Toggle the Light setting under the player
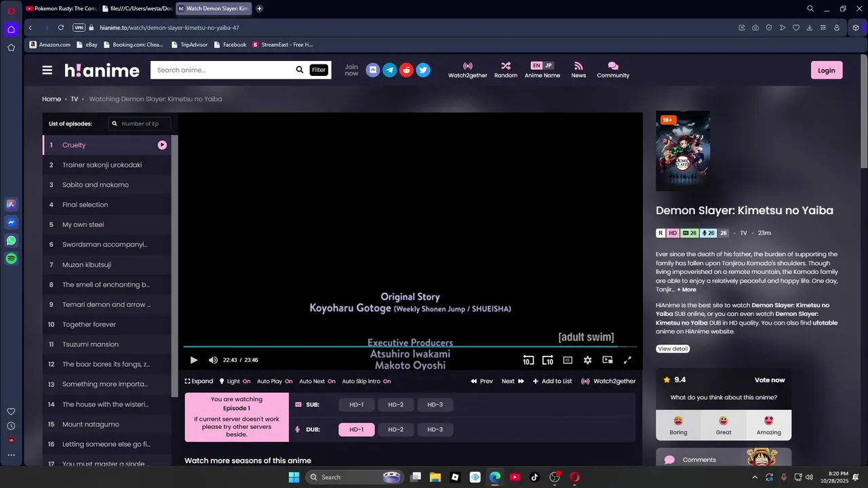Screen dimensions: 868x488 tap(235, 381)
